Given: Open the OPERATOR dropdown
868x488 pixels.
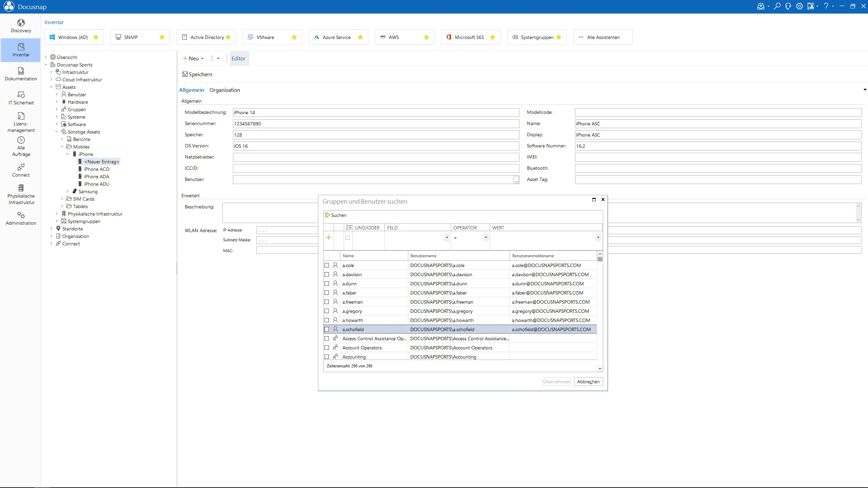Looking at the screenshot, I should tap(486, 237).
